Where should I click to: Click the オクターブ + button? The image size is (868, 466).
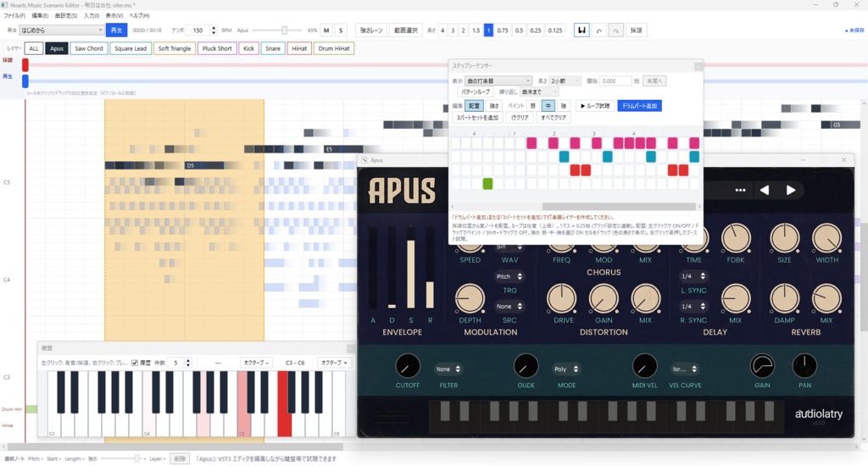point(334,363)
